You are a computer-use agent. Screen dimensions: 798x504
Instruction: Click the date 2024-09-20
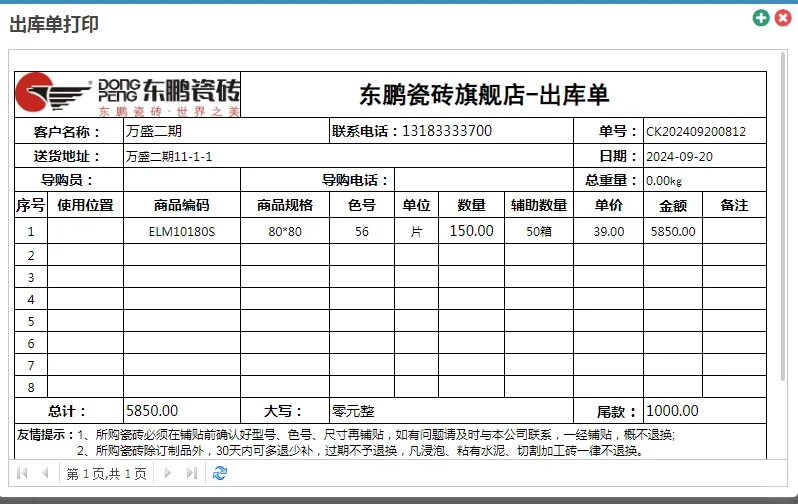point(679,157)
